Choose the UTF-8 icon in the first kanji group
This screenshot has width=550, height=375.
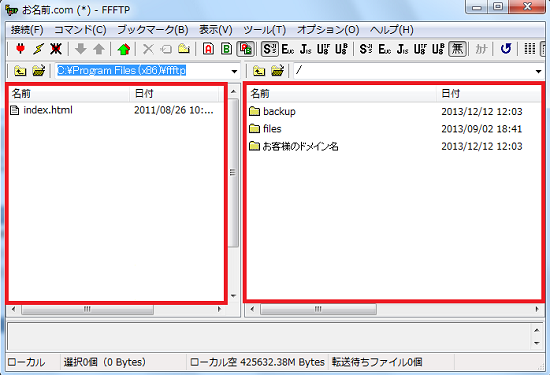(x=323, y=49)
